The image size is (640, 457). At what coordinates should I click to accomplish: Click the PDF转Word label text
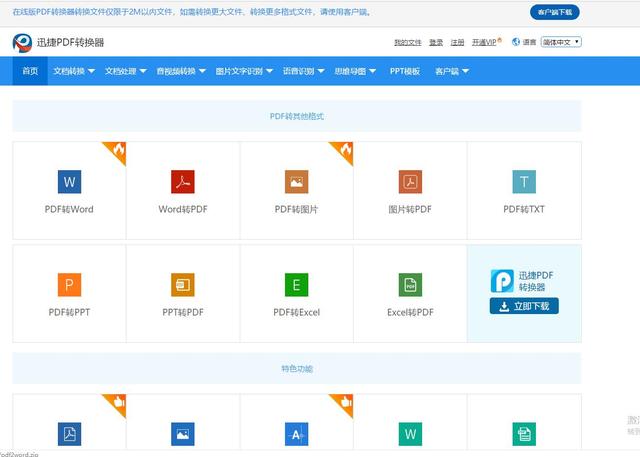[x=69, y=209]
